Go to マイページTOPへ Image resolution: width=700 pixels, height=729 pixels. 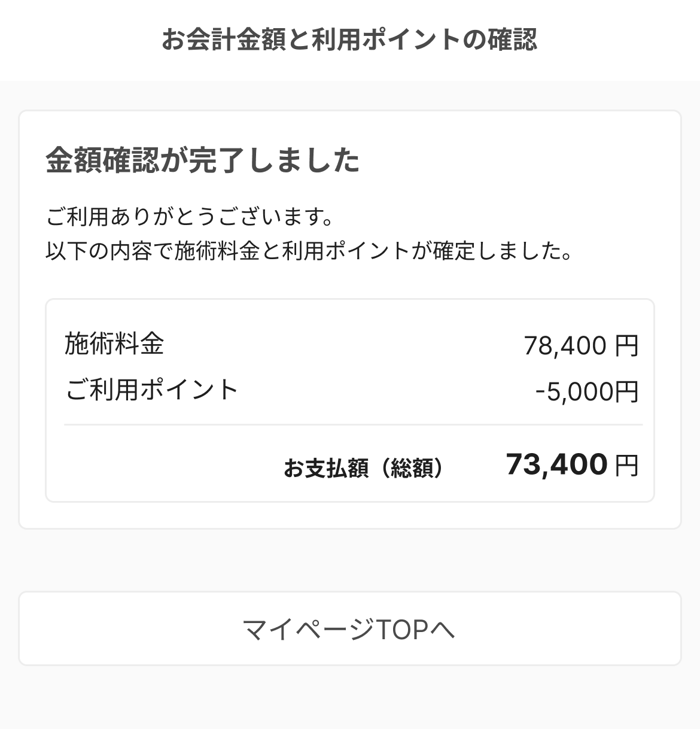(349, 628)
